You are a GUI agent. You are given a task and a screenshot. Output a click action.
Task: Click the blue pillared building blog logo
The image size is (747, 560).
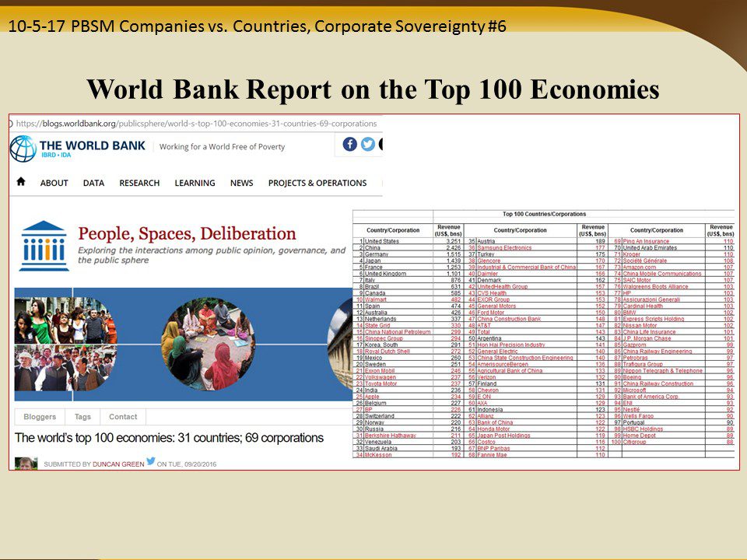click(x=44, y=246)
